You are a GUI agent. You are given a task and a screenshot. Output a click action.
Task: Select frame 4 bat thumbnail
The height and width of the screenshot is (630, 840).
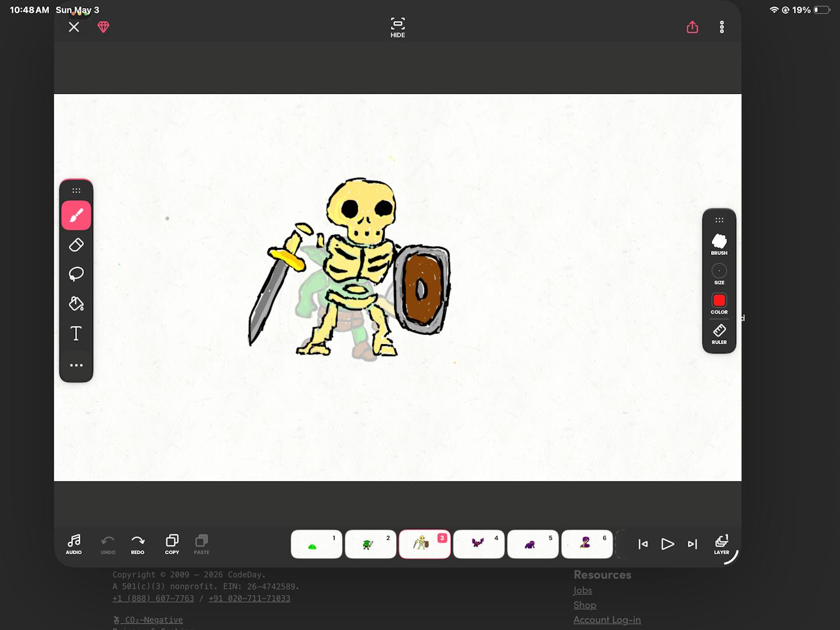tap(479, 544)
